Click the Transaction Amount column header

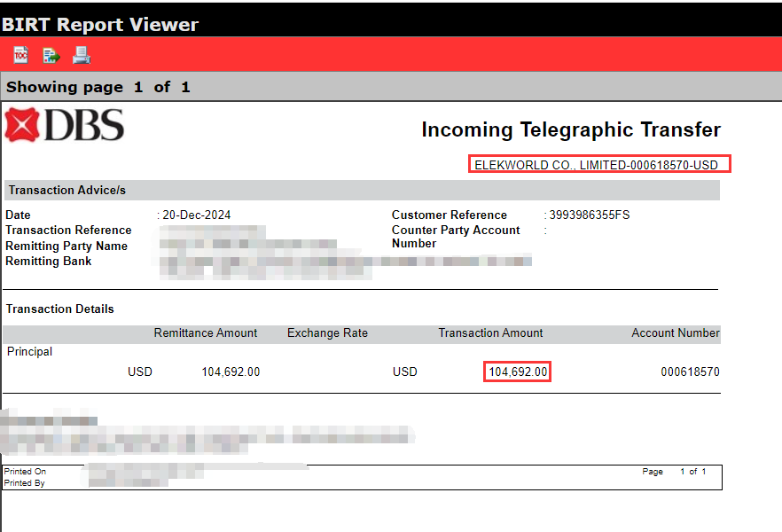point(490,332)
